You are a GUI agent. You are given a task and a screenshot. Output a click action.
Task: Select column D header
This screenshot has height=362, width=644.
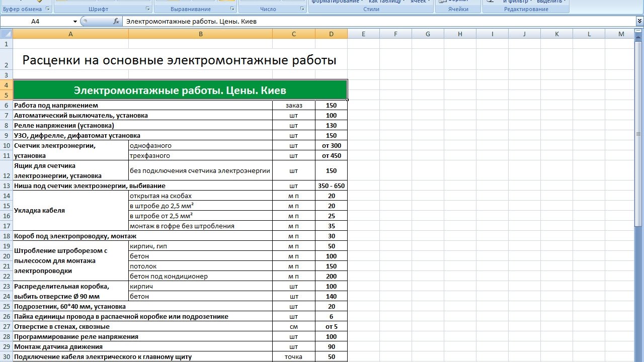[331, 34]
